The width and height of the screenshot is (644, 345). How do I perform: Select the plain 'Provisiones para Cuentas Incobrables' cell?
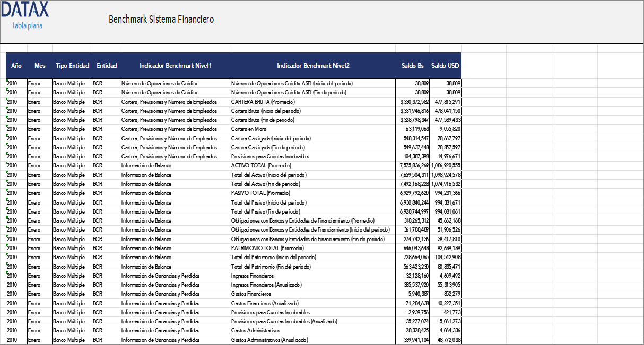click(313, 312)
